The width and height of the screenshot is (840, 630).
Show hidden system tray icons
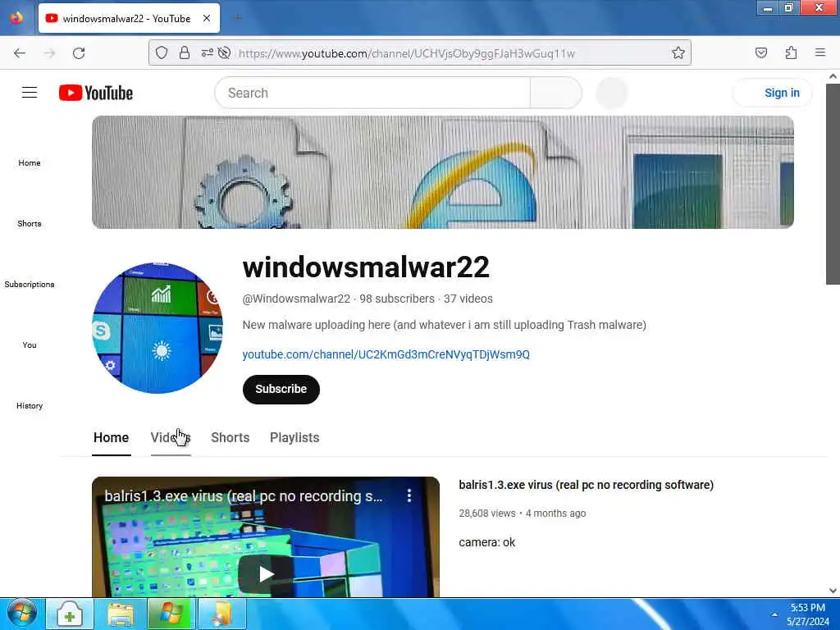[x=774, y=614]
